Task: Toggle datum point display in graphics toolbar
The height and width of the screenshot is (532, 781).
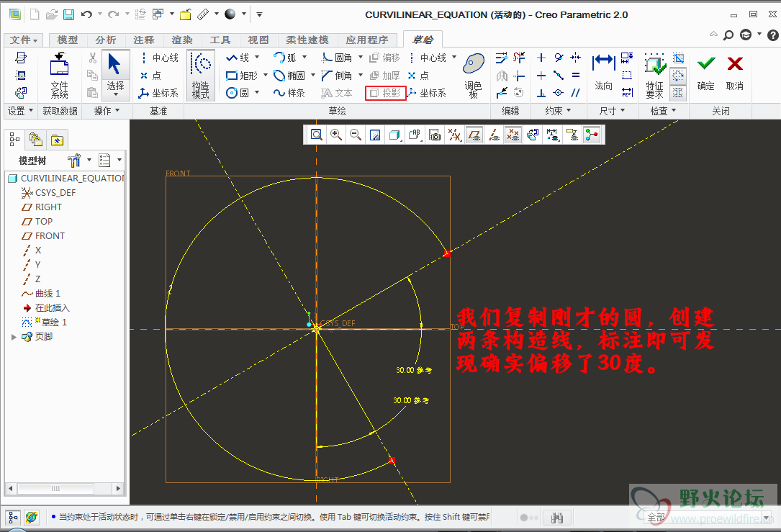Action: [513, 135]
